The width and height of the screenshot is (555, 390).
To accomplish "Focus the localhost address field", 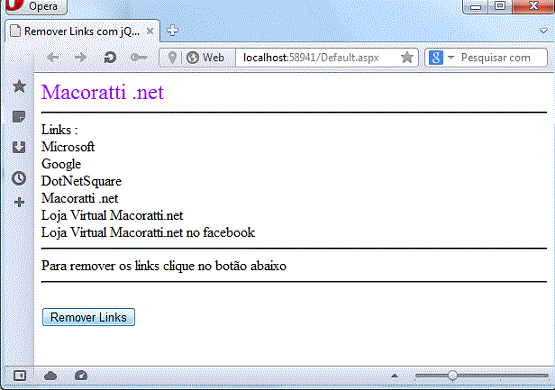I will tap(317, 57).
